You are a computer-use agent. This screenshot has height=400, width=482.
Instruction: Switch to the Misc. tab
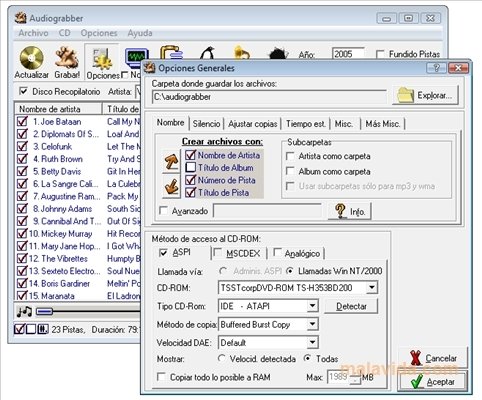tap(344, 124)
